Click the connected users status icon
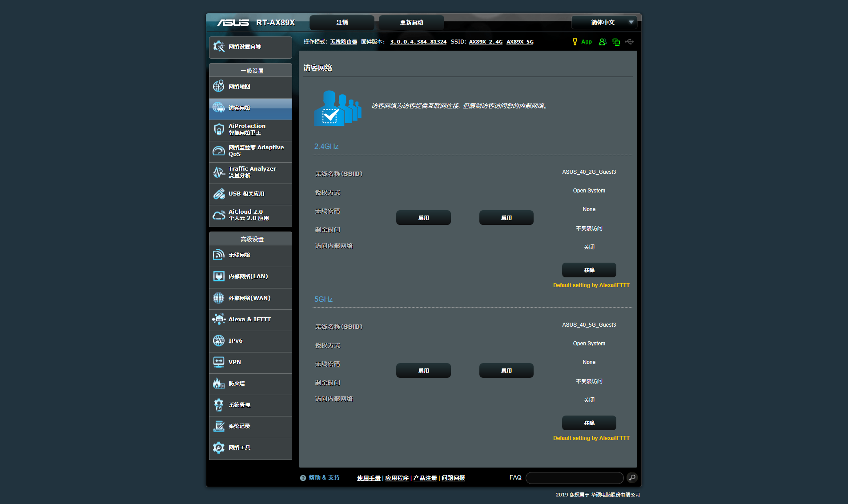The height and width of the screenshot is (504, 848). point(603,42)
